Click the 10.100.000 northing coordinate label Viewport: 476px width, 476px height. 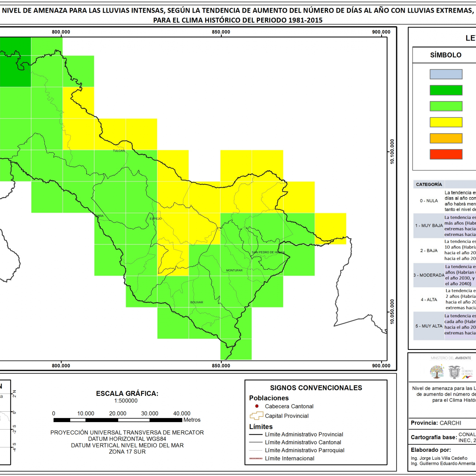(392, 151)
